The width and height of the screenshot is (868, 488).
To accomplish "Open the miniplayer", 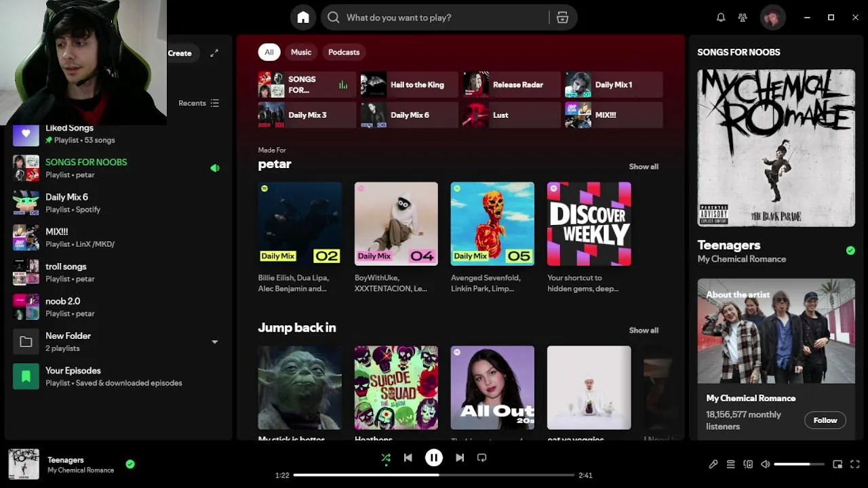I will (x=837, y=464).
